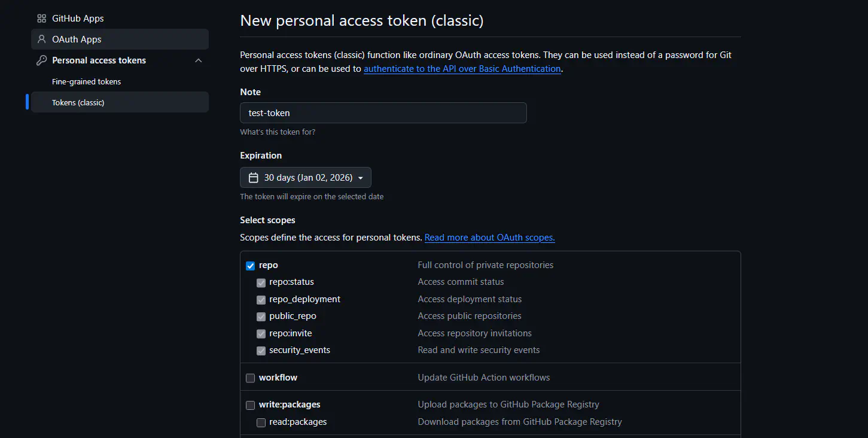Open the Expiration 30 days dropdown
Viewport: 868px width, 438px height.
point(306,178)
